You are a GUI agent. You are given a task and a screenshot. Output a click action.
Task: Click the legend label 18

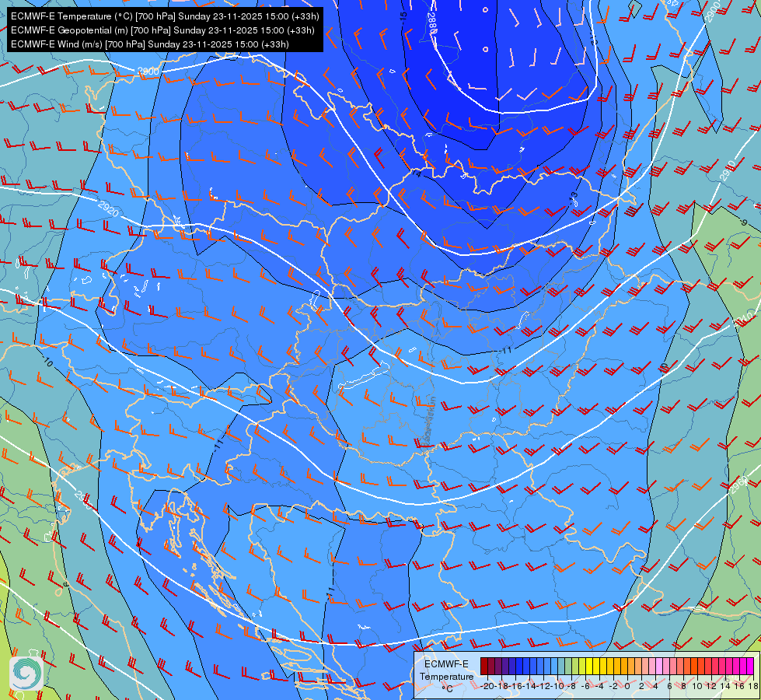[754, 686]
